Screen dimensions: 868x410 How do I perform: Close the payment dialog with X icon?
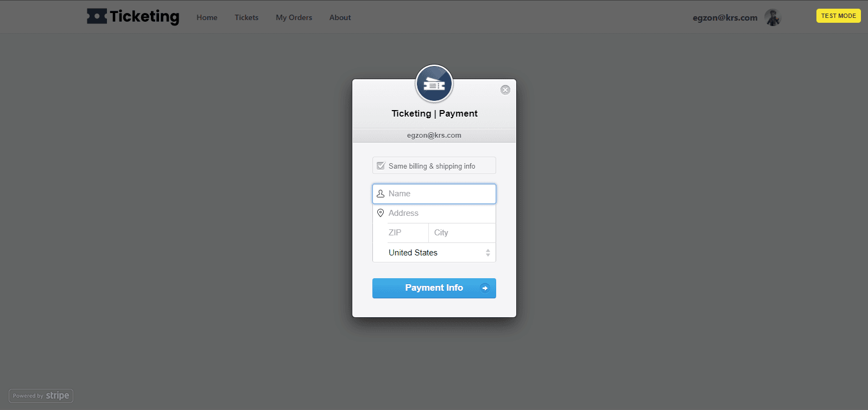point(505,90)
